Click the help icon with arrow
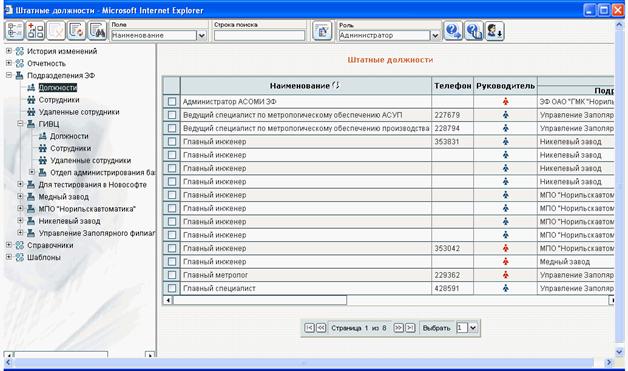 pos(453,31)
